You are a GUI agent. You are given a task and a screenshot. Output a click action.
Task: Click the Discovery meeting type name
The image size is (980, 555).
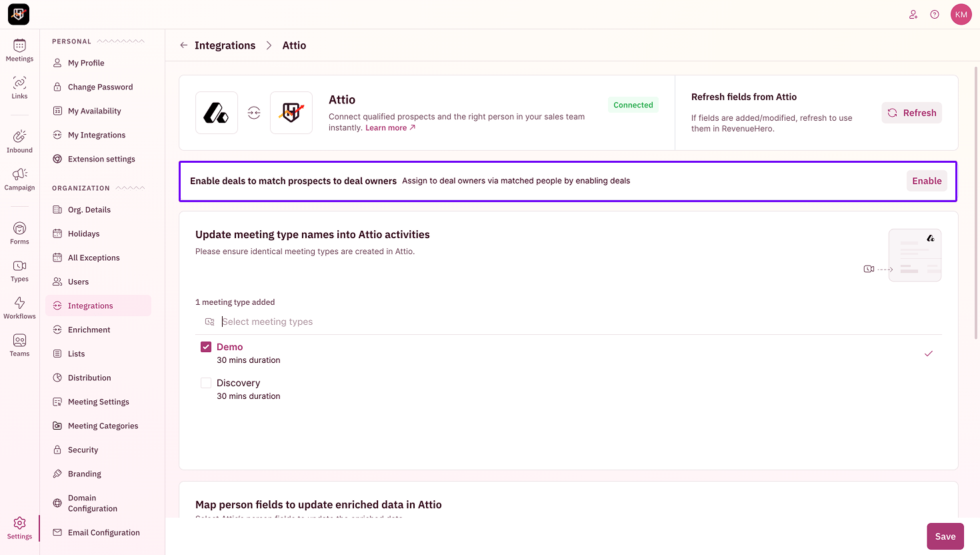point(238,383)
